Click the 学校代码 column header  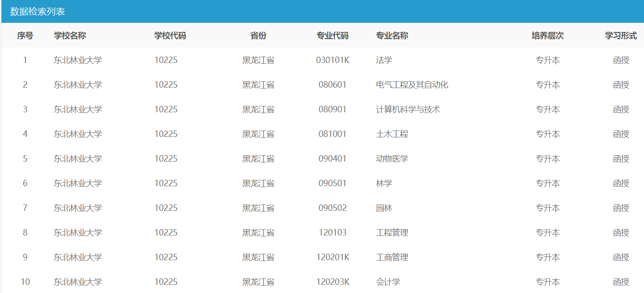click(170, 36)
